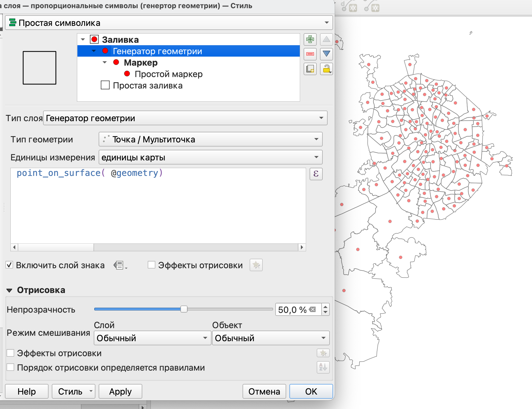Uncheck 'Включить слой знака' checkbox
532x409 pixels.
coord(10,265)
